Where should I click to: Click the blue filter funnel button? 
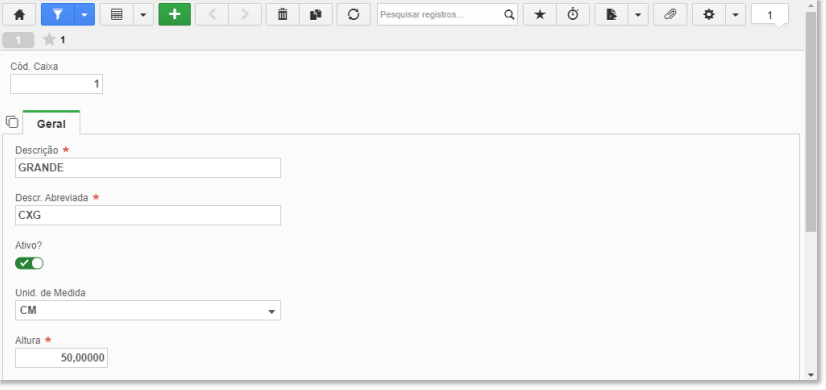pyautogui.click(x=58, y=15)
